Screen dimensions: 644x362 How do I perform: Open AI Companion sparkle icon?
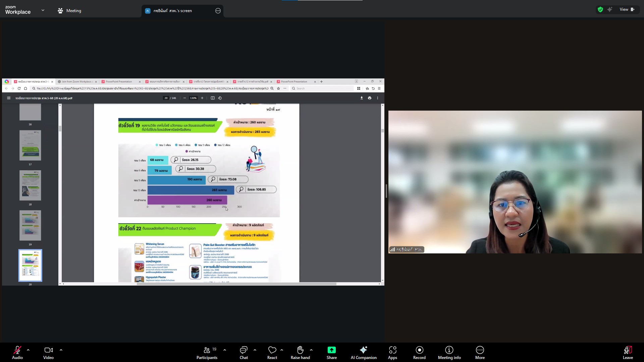tap(364, 350)
